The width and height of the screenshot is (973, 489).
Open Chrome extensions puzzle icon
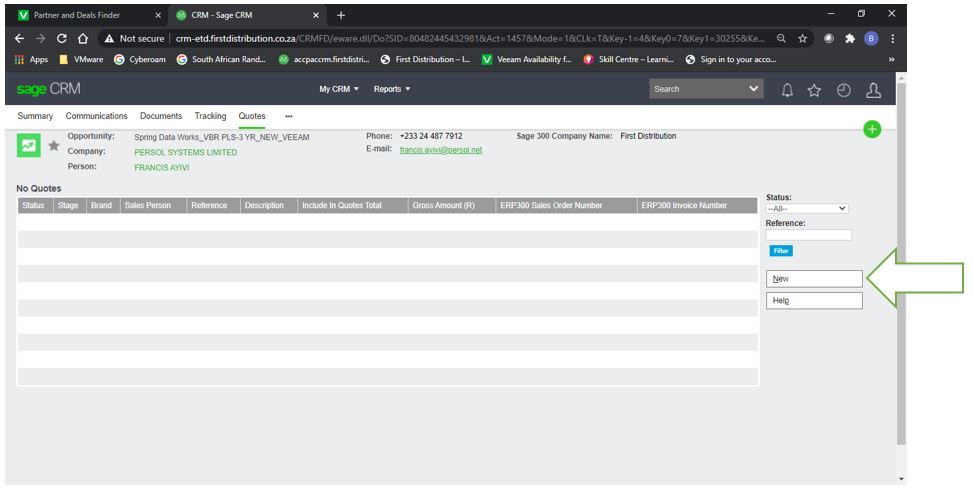849,38
